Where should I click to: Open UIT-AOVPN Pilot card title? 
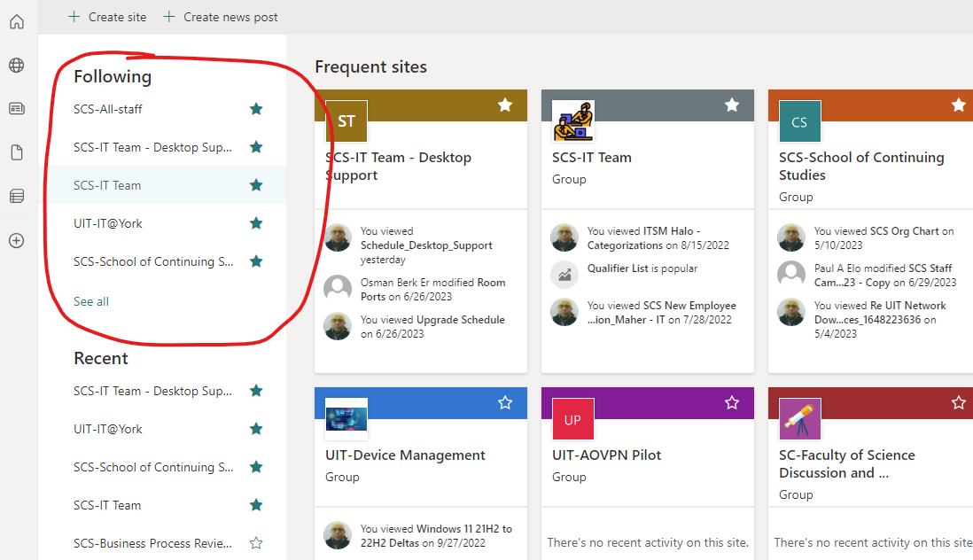click(x=607, y=455)
